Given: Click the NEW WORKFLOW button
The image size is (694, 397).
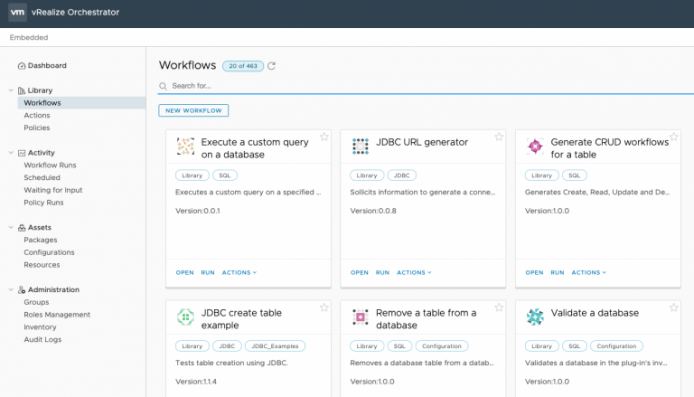Looking at the screenshot, I should (x=193, y=111).
